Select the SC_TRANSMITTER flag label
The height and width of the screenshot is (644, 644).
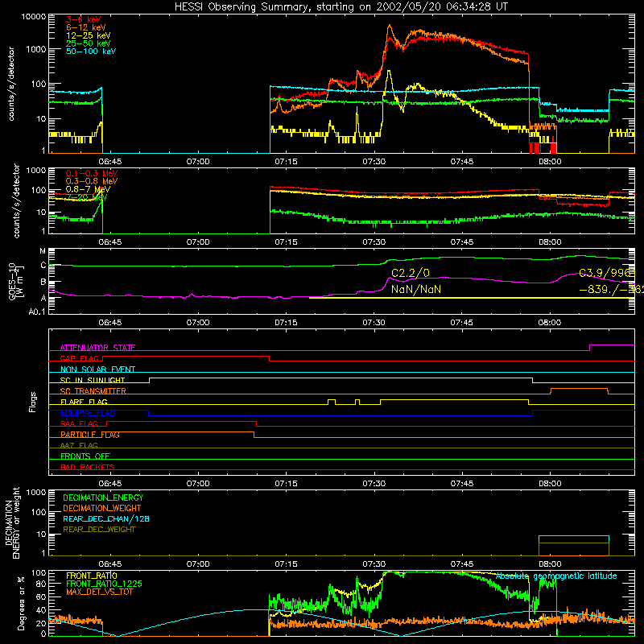click(93, 390)
